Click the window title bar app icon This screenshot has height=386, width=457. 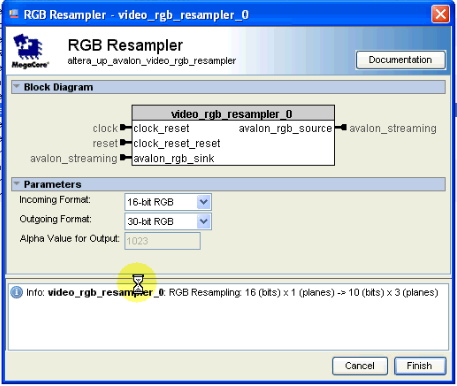(x=14, y=14)
